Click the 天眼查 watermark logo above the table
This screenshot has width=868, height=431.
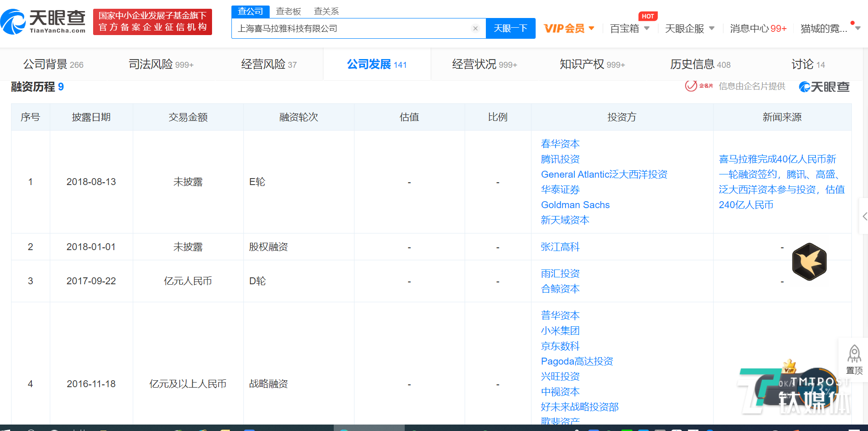coord(824,86)
